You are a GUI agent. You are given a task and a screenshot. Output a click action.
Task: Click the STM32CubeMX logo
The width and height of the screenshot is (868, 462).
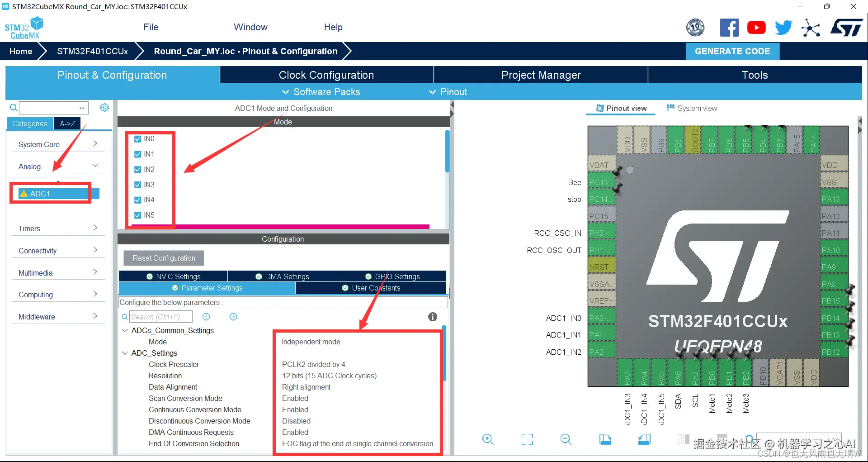pyautogui.click(x=24, y=28)
